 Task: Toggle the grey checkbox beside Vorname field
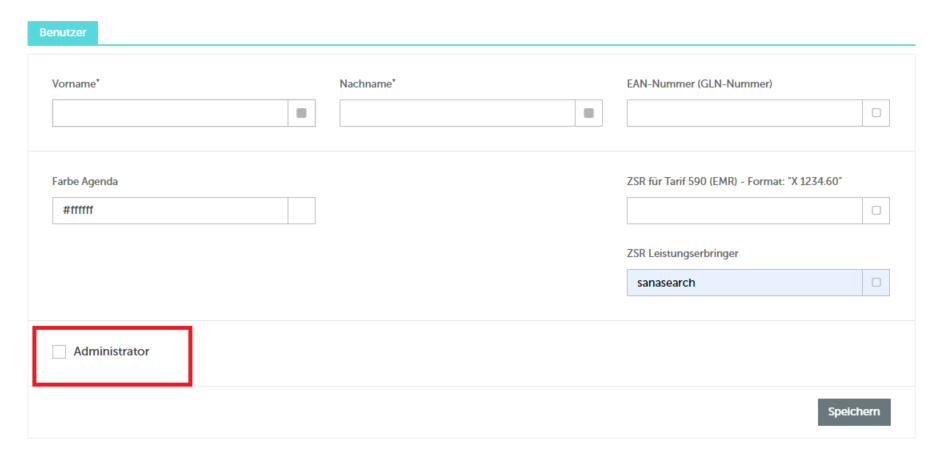(301, 113)
